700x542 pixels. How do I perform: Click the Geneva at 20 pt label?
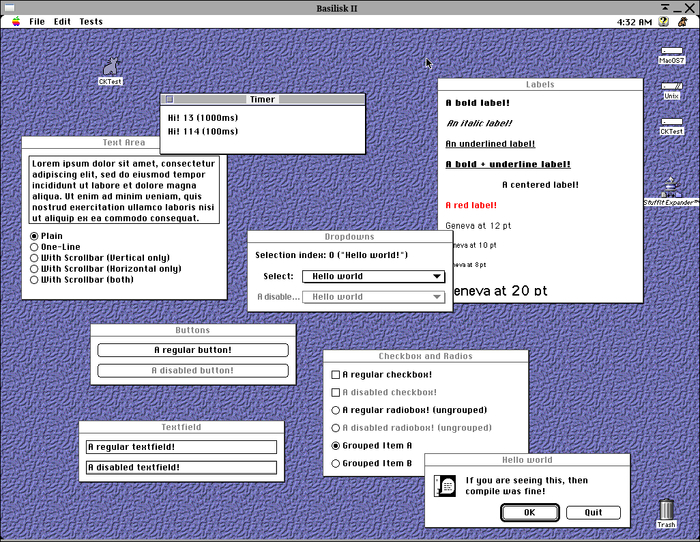click(x=500, y=291)
